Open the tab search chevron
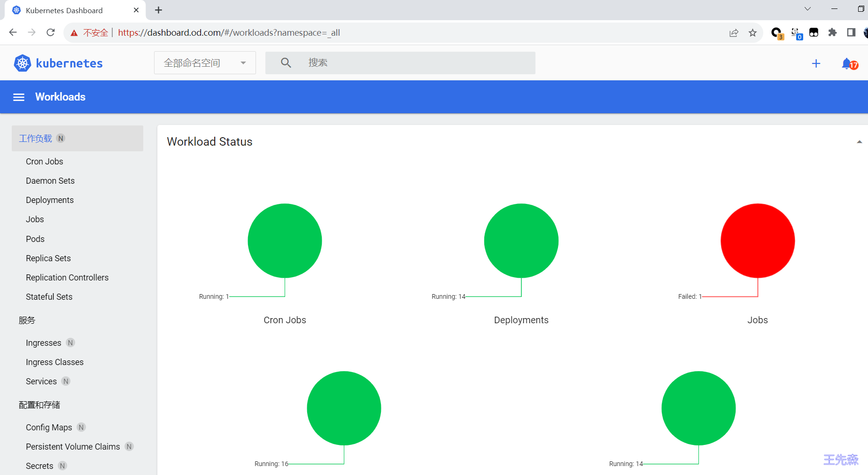 click(x=807, y=9)
